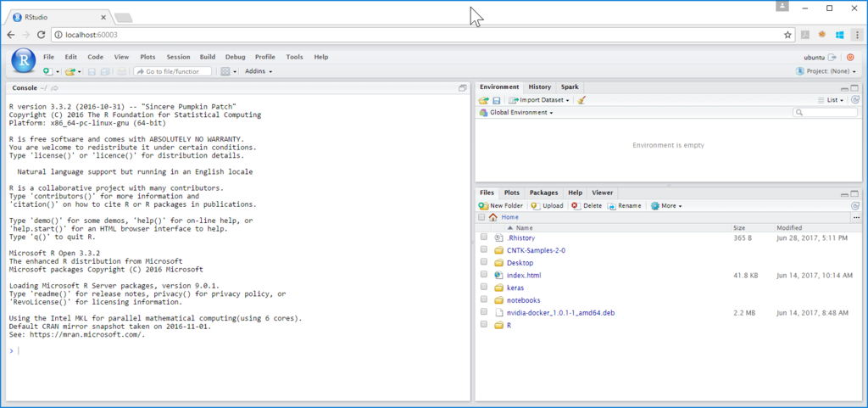Click the red Quit session power icon

pos(850,57)
